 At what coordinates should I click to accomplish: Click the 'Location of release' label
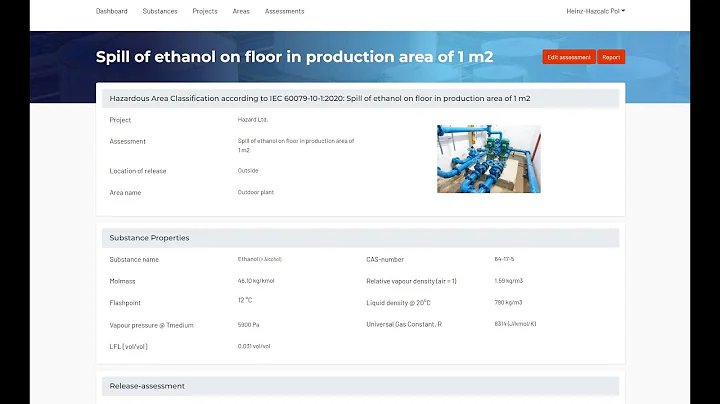pos(138,171)
